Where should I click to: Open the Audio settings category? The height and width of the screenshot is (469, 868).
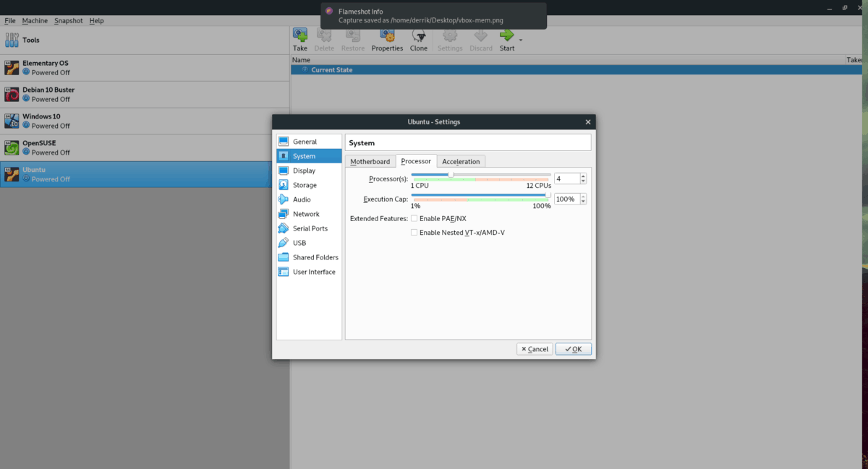point(302,199)
